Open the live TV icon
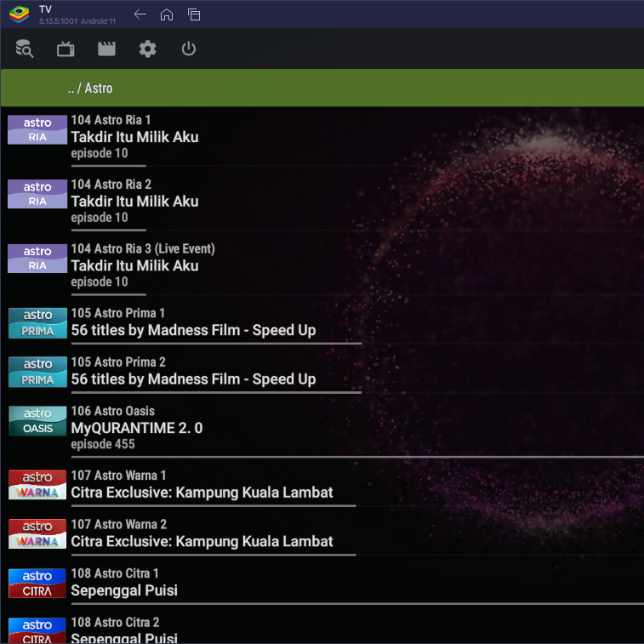Screen dimensions: 644x644 pos(66,48)
